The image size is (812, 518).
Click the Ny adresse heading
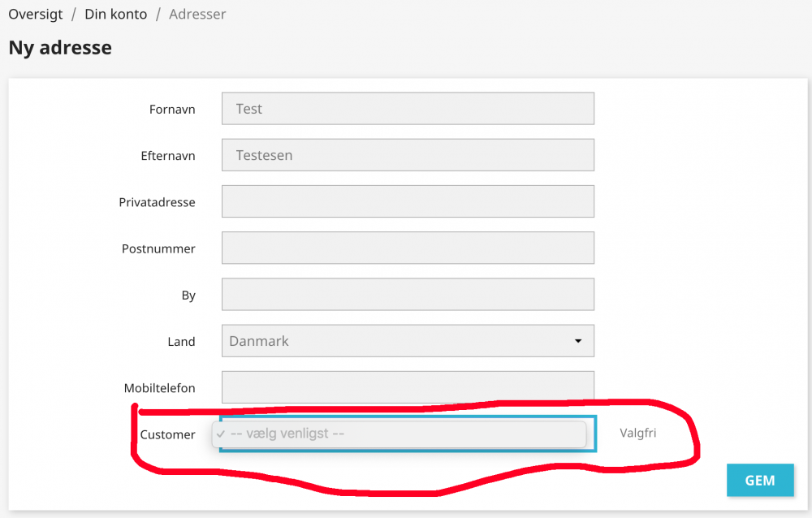coord(60,48)
